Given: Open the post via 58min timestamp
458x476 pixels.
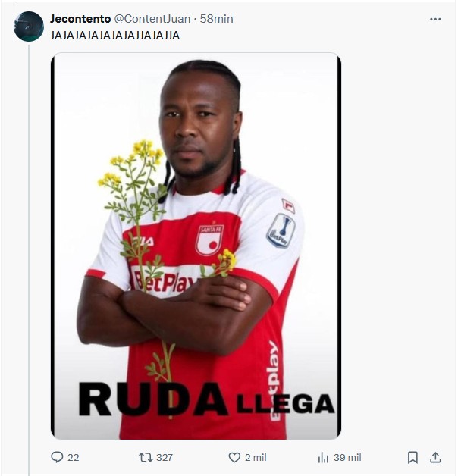Looking at the screenshot, I should [x=217, y=19].
